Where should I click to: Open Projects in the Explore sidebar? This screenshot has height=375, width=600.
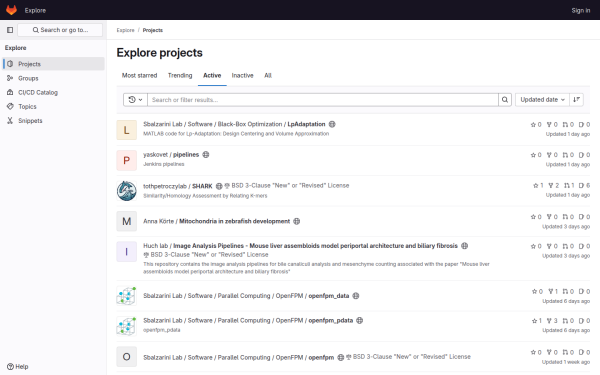54,64
